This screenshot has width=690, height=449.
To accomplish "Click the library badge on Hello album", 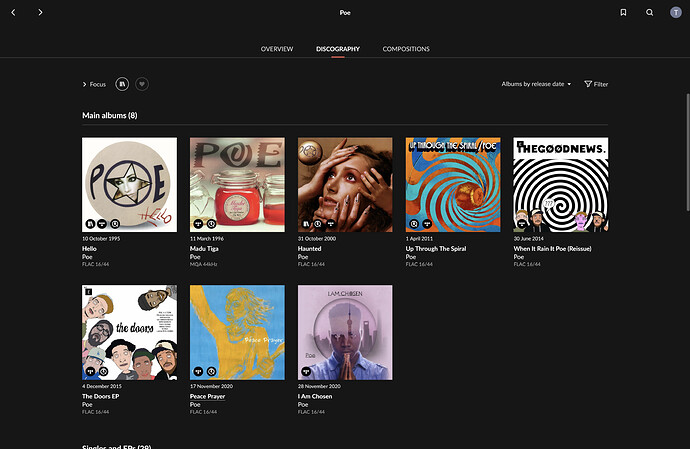I will (90, 224).
